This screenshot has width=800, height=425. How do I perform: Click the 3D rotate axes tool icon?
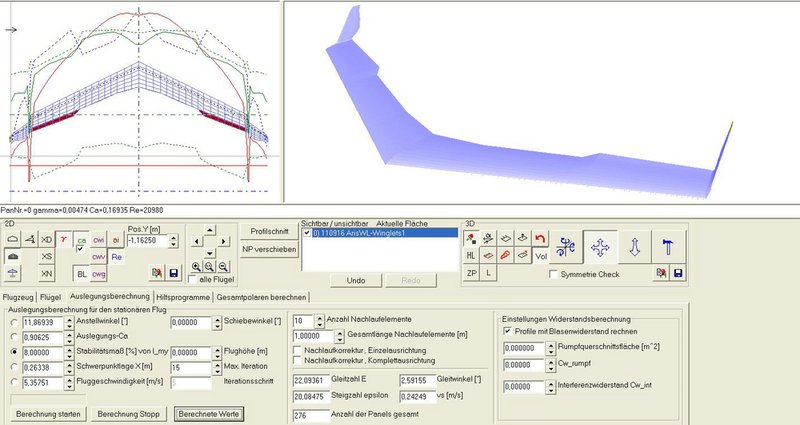pos(566,245)
